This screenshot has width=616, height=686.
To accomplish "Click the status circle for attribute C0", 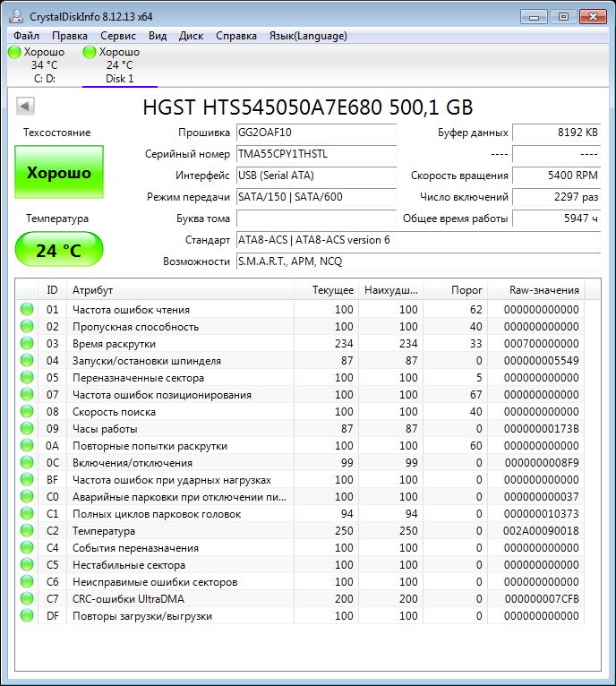I will pos(27,496).
